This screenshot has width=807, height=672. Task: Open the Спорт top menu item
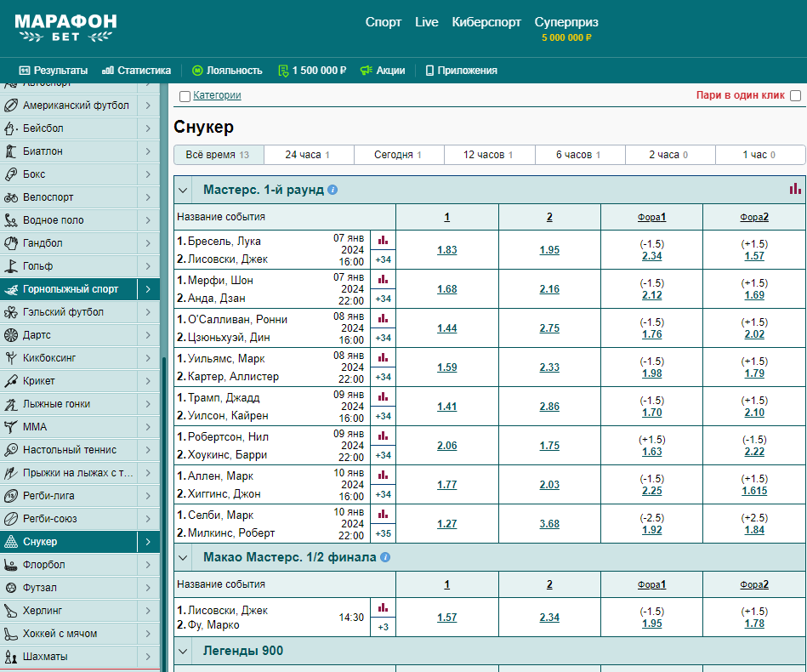point(383,22)
